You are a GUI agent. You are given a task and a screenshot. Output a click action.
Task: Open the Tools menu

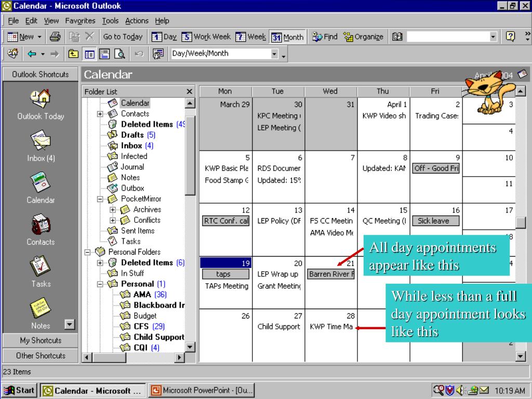coord(110,21)
